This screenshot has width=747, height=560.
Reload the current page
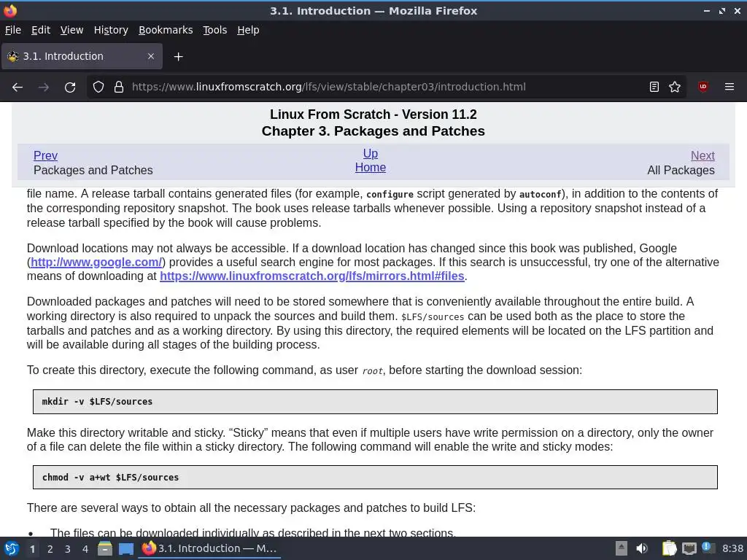(70, 87)
